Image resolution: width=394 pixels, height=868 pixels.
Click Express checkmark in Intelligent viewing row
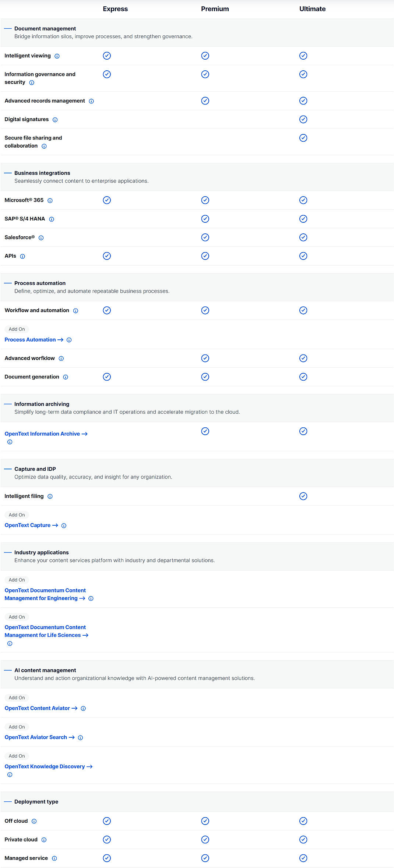107,56
